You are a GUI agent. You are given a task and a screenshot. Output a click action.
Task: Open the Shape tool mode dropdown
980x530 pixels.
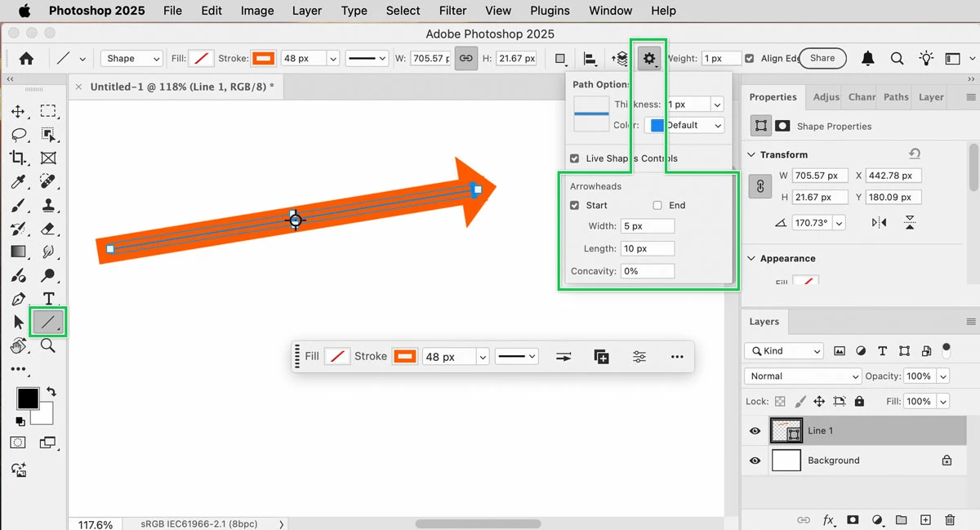[x=132, y=58]
